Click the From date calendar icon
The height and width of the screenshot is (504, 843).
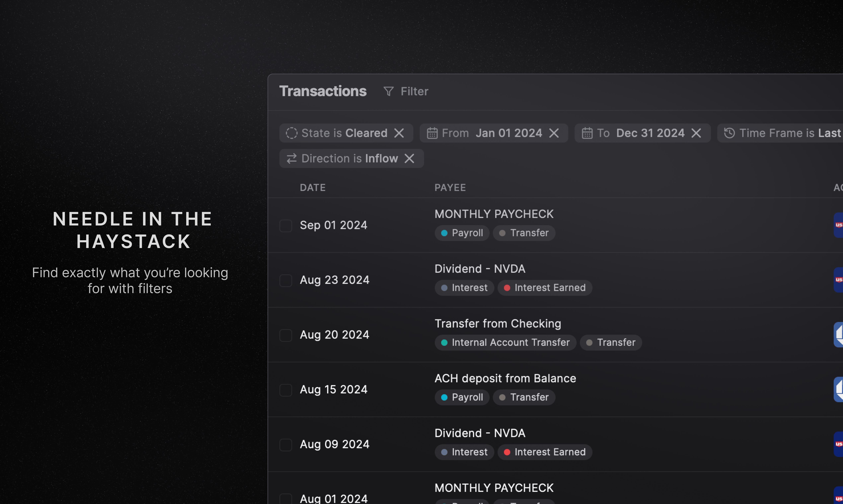coord(432,133)
